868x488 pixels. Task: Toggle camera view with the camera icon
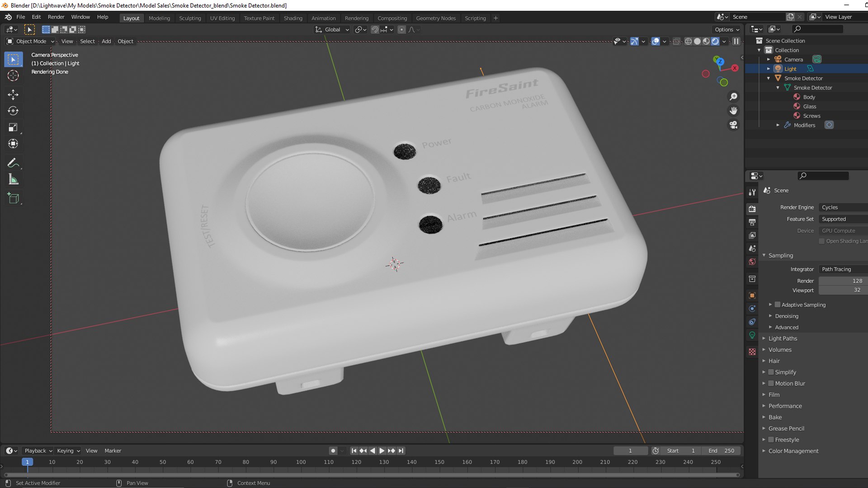pyautogui.click(x=733, y=125)
